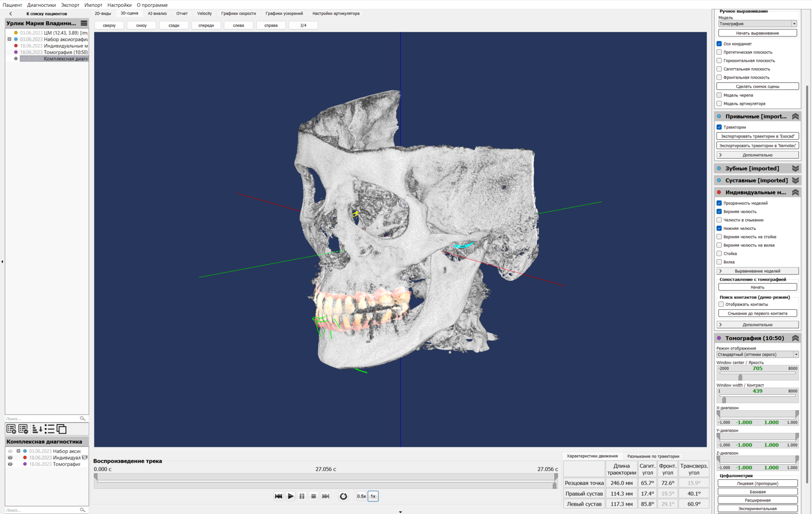This screenshot has width=812, height=514.
Task: Play the motion track
Action: coord(290,496)
